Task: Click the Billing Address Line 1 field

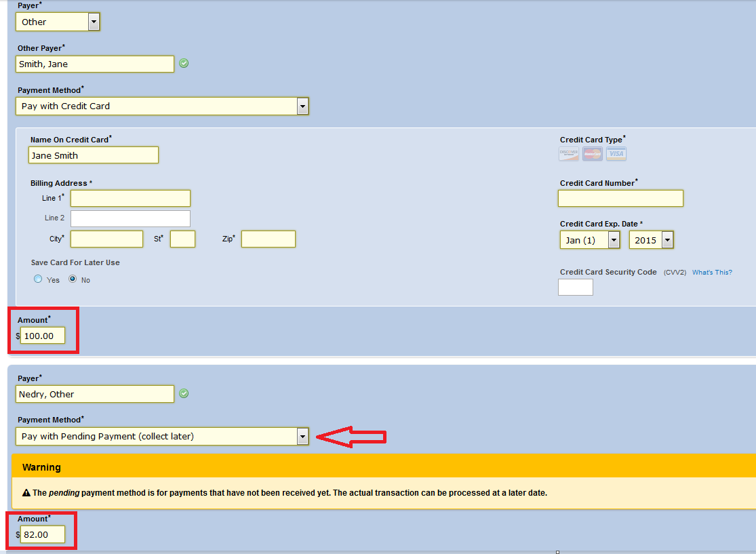Action: click(x=130, y=198)
